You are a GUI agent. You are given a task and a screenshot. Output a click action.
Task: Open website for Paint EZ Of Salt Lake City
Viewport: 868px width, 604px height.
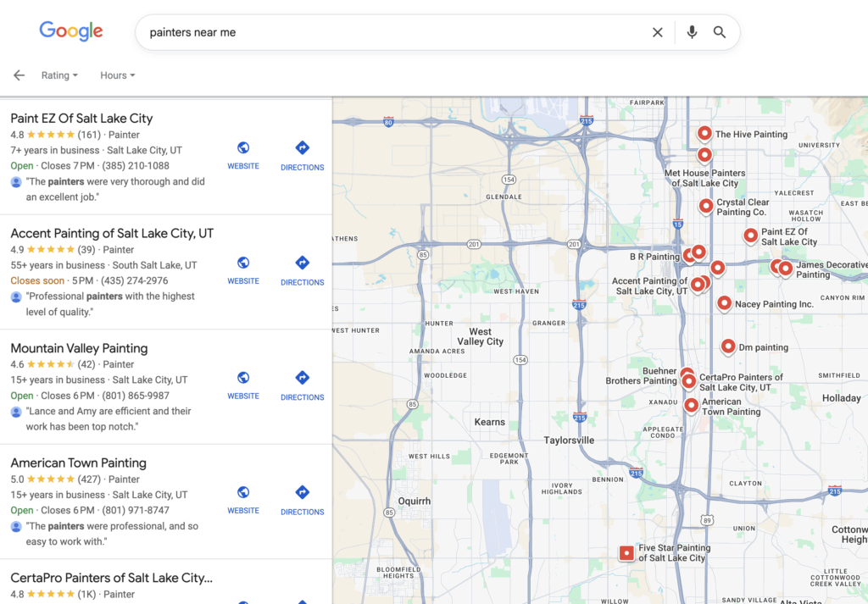point(243,155)
